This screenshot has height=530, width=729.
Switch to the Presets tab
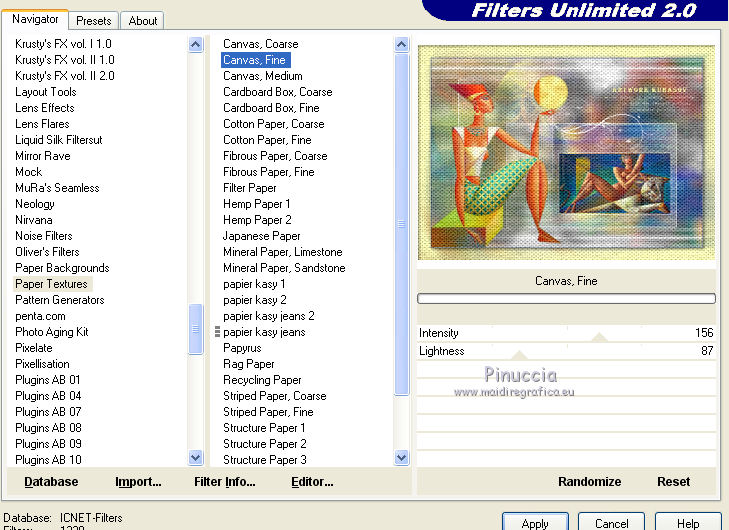click(x=93, y=20)
